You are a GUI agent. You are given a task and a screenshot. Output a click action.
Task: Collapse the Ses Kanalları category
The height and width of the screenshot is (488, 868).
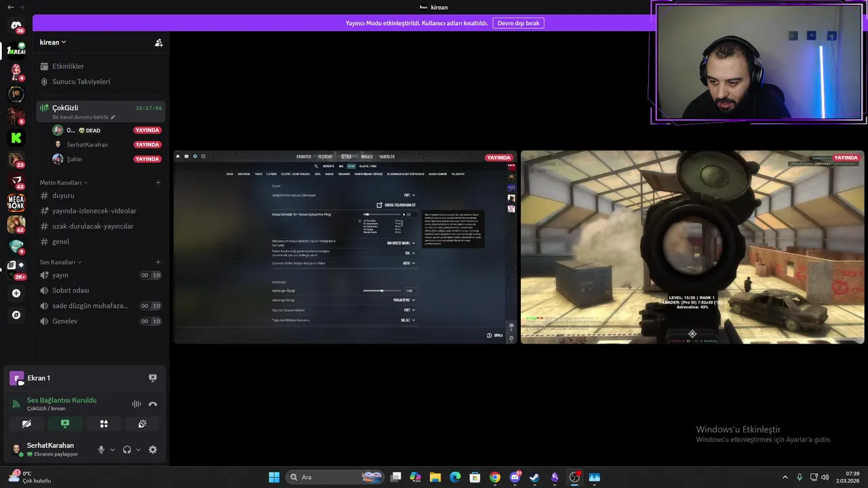[x=60, y=262]
